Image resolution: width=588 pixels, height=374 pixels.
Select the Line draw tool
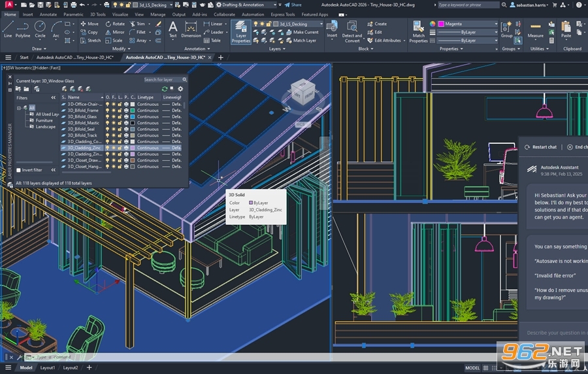point(8,29)
